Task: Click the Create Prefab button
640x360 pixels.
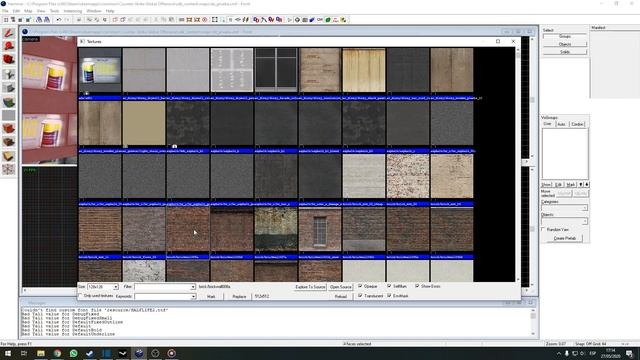Action: click(565, 238)
